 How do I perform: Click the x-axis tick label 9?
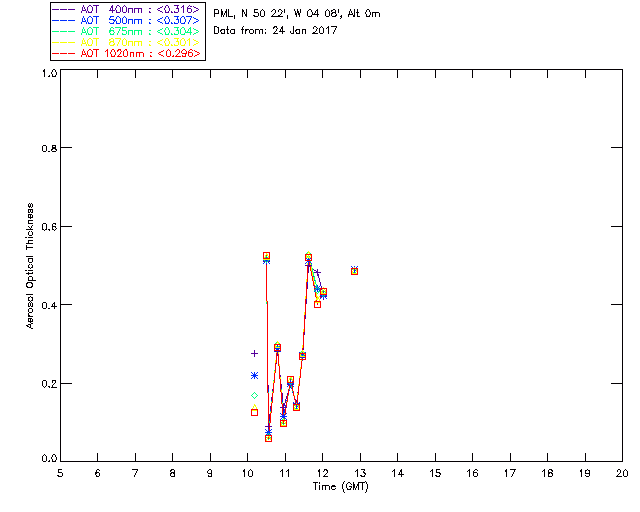coord(210,473)
